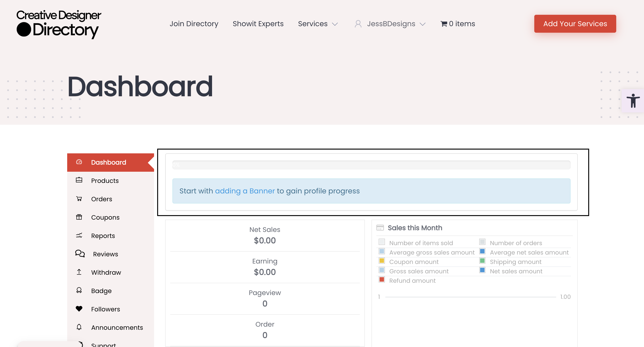Click the Add Your Services button

[575, 24]
